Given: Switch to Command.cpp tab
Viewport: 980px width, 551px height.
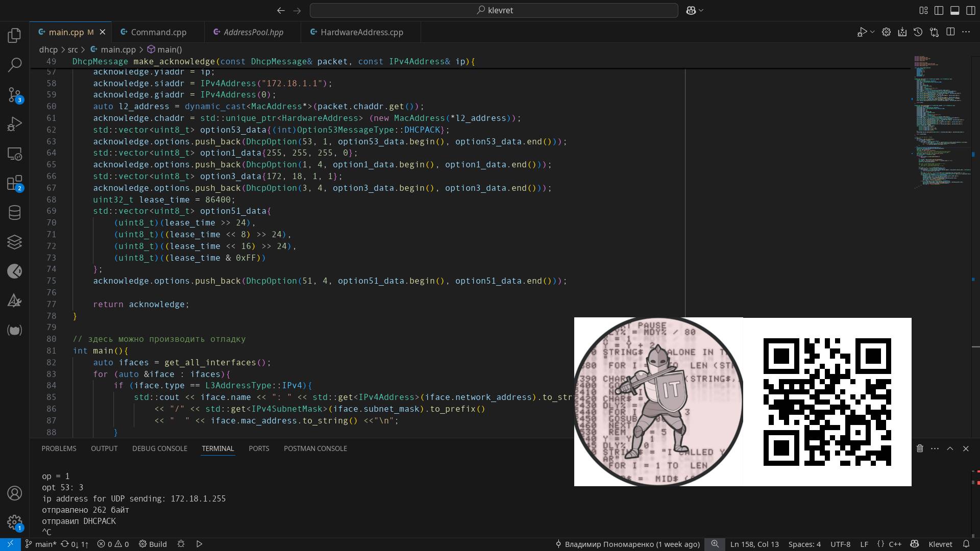Looking at the screenshot, I should (x=158, y=32).
